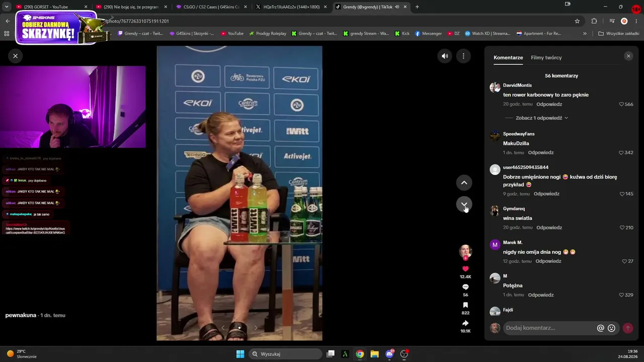Viewport: 644px width, 362px height.
Task: Switch to the Komentarze tab
Action: pos(508,58)
